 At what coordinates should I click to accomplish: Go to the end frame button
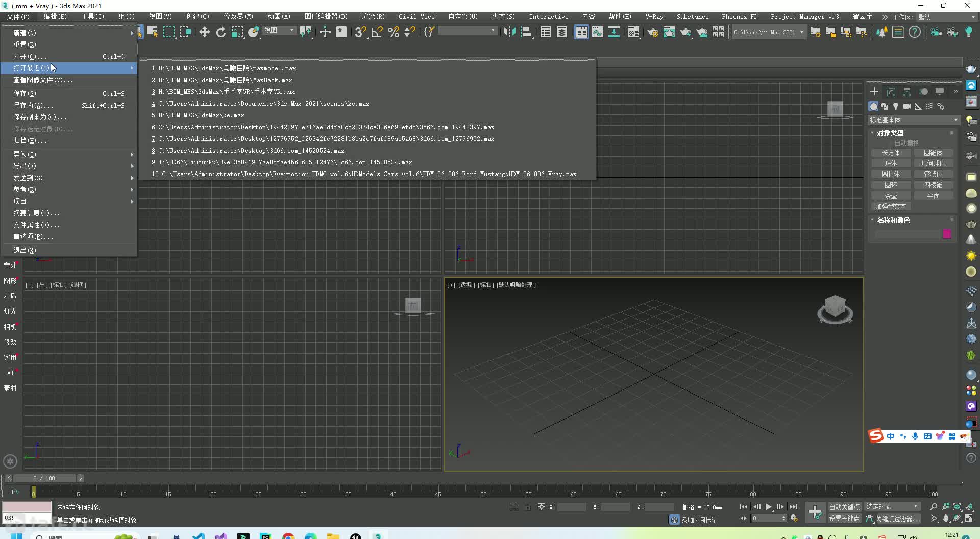793,507
